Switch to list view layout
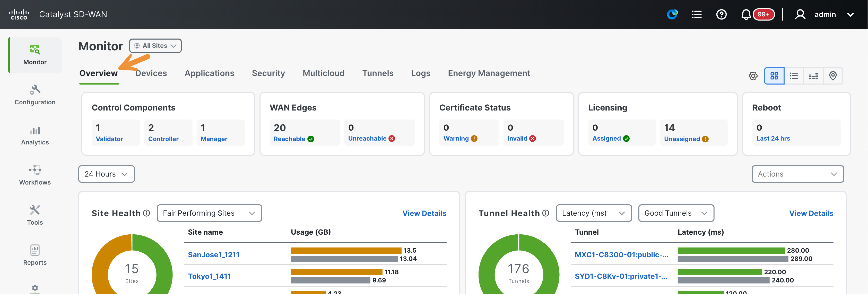Image resolution: width=868 pixels, height=294 pixels. point(794,76)
